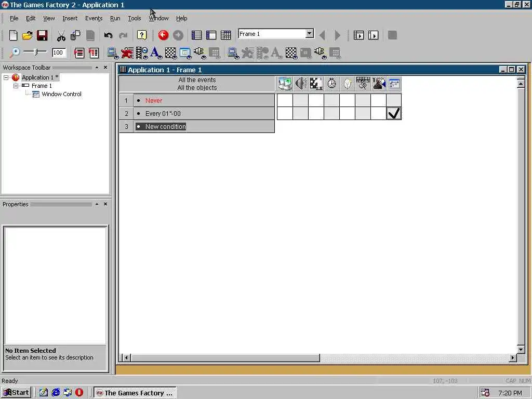Open the Frame Editor toolbar icon

(211, 35)
